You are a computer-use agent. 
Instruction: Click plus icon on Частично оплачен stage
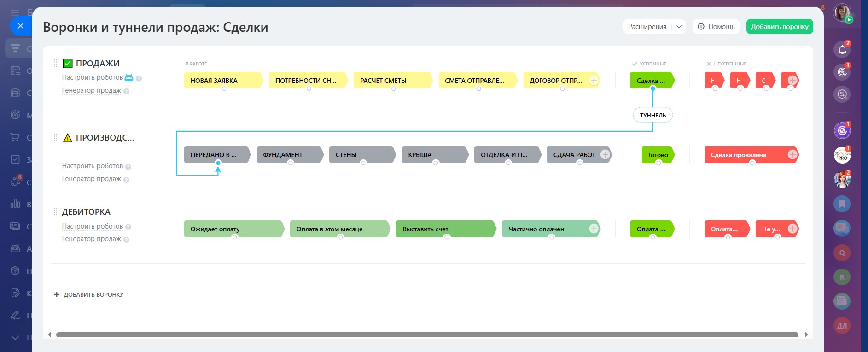tap(594, 229)
